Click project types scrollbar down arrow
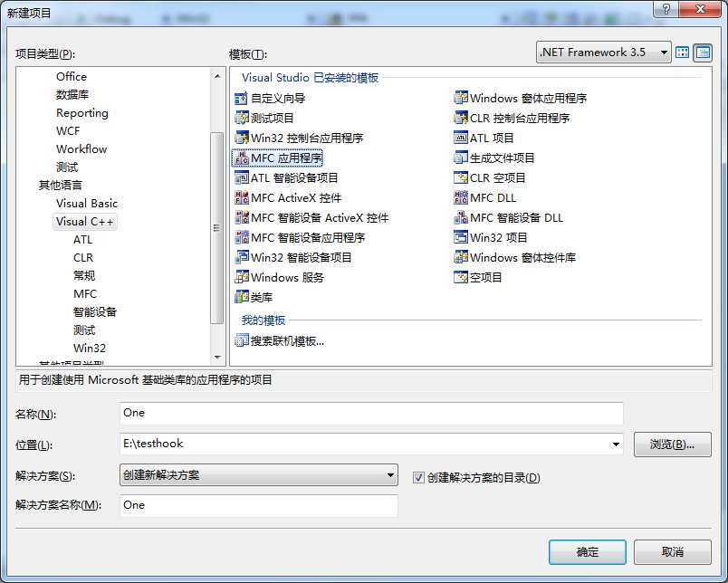The height and width of the screenshot is (583, 728). coord(216,358)
